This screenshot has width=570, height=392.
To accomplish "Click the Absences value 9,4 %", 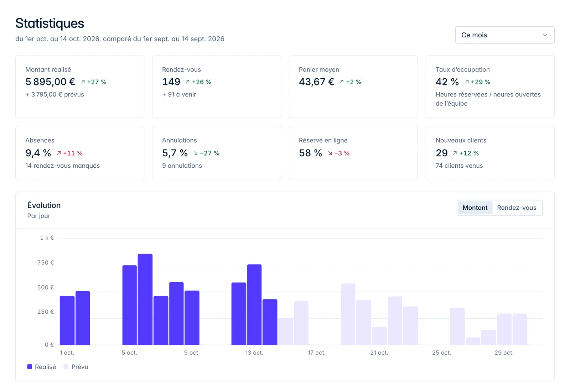I will coord(38,153).
